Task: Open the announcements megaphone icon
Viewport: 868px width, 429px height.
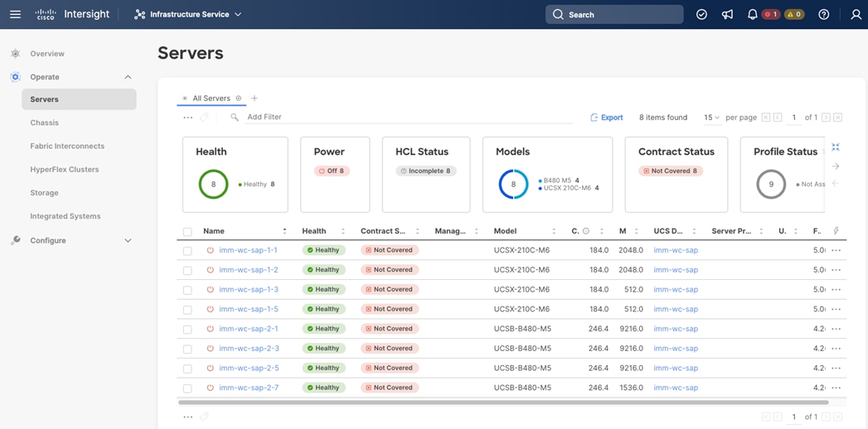Action: [727, 14]
